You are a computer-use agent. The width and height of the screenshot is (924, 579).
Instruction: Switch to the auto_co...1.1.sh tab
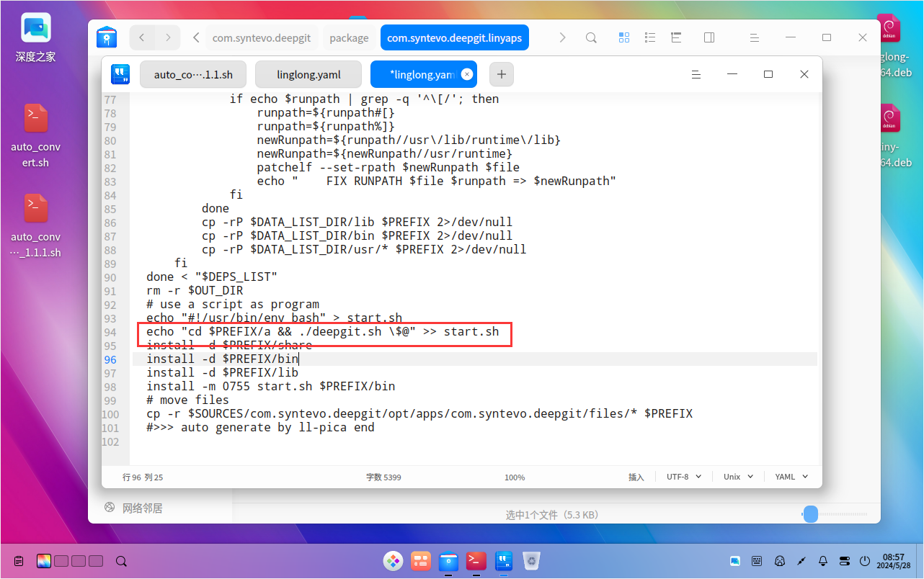coord(193,74)
